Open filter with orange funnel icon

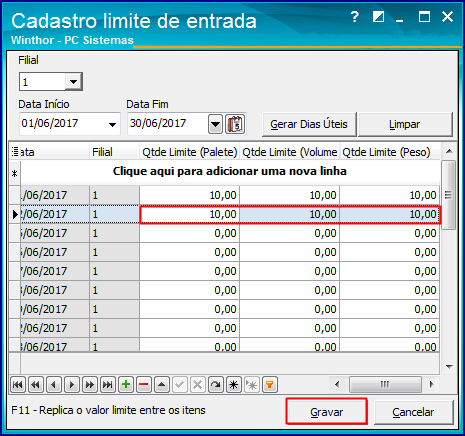(270, 385)
